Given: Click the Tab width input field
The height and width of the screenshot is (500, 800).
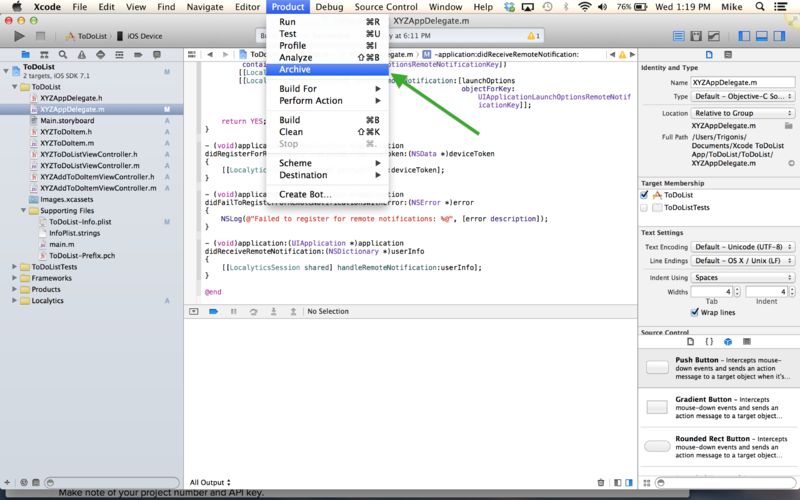Looking at the screenshot, I should coord(712,292).
